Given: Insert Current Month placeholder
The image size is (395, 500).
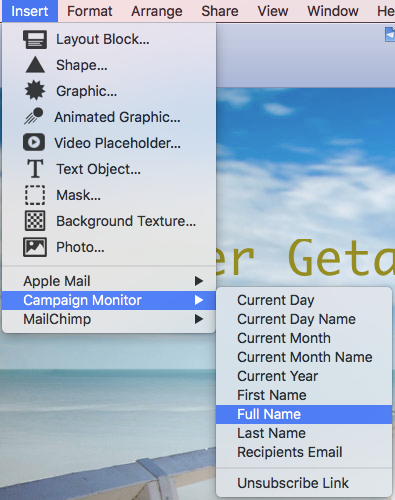Looking at the screenshot, I should click(x=304, y=338).
